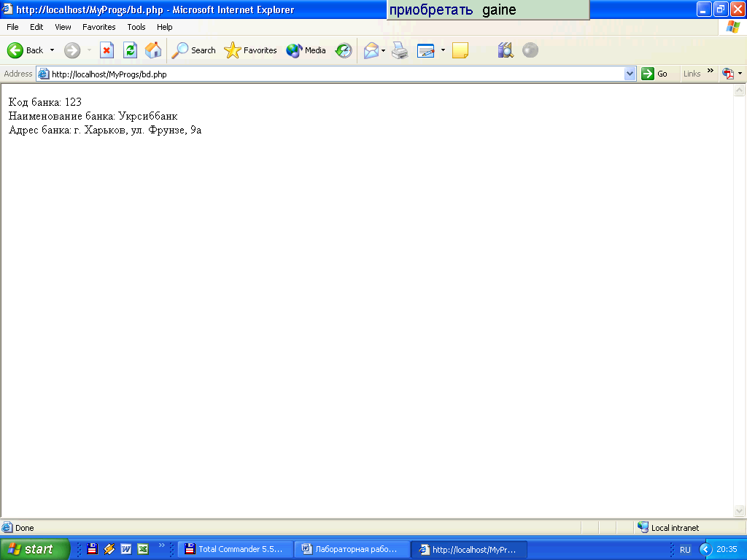Expand hidden tray icons arrow

point(705,549)
